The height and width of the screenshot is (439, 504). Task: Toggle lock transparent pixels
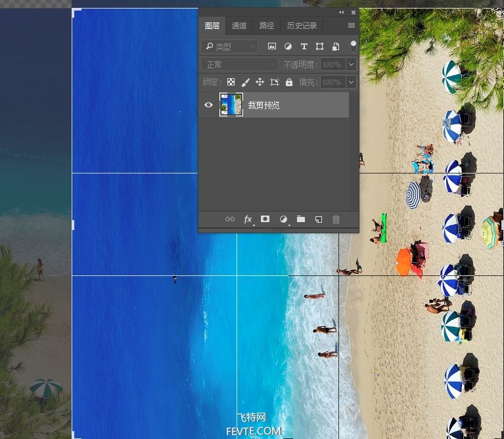click(231, 82)
